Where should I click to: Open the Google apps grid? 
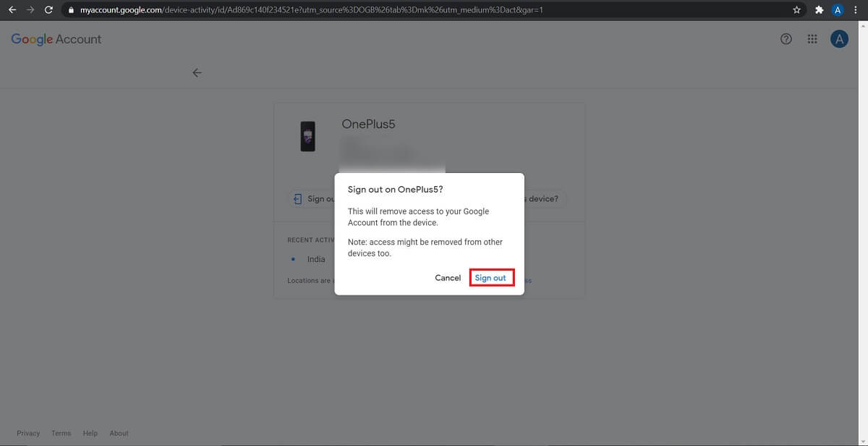812,39
